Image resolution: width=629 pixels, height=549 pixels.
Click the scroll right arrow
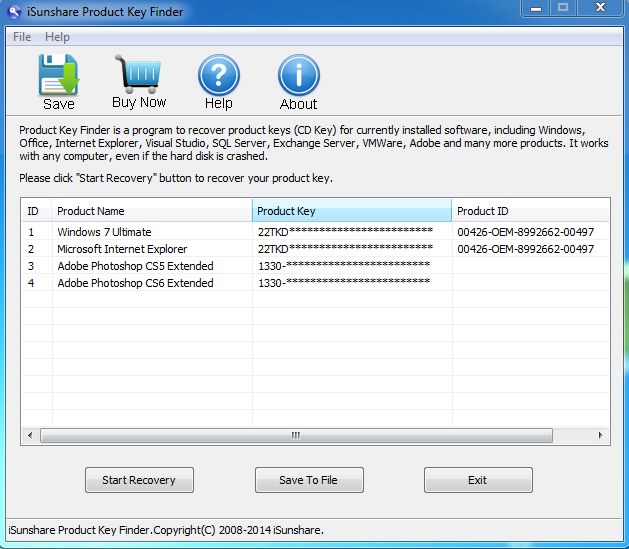[x=601, y=435]
